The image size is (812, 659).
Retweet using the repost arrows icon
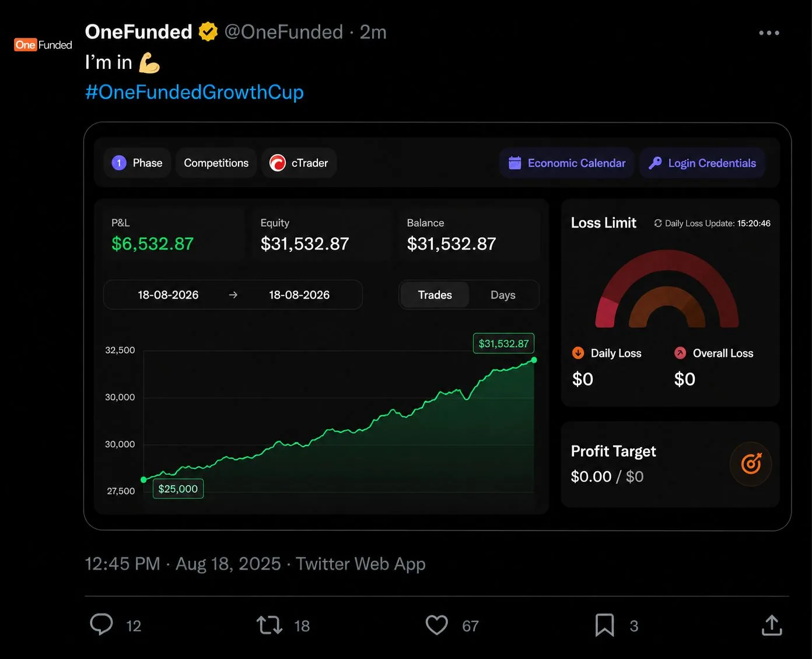pos(269,625)
